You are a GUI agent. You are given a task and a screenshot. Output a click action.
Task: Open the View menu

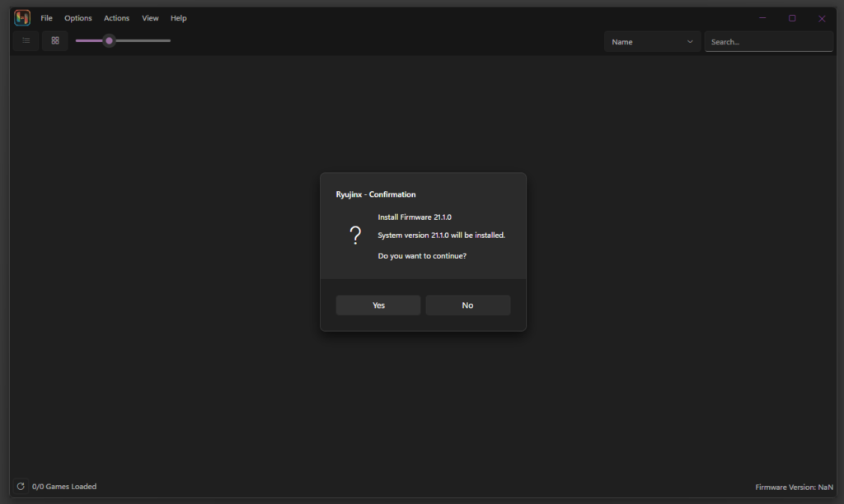[149, 17]
